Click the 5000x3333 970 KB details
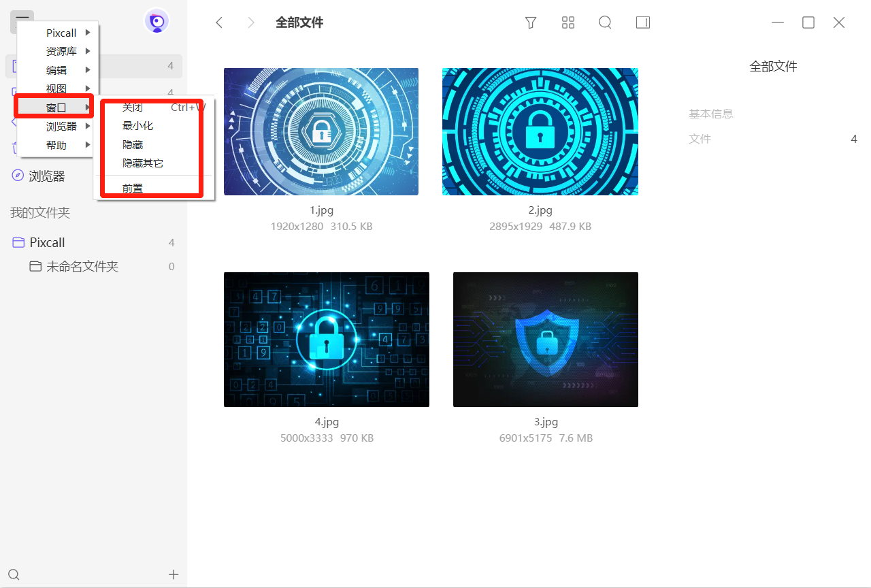The width and height of the screenshot is (871, 588). coord(327,438)
